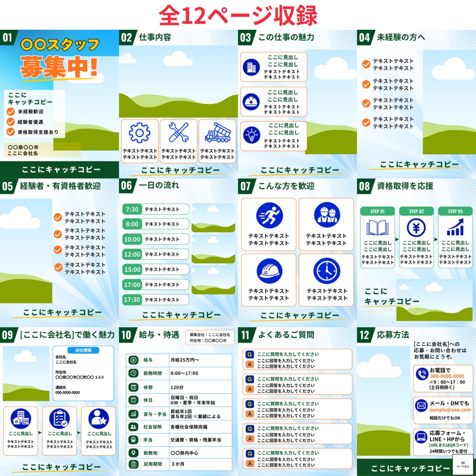This screenshot has width=476, height=476.
Task: Select the 未経験の方へ heading
Action: [x=401, y=37]
